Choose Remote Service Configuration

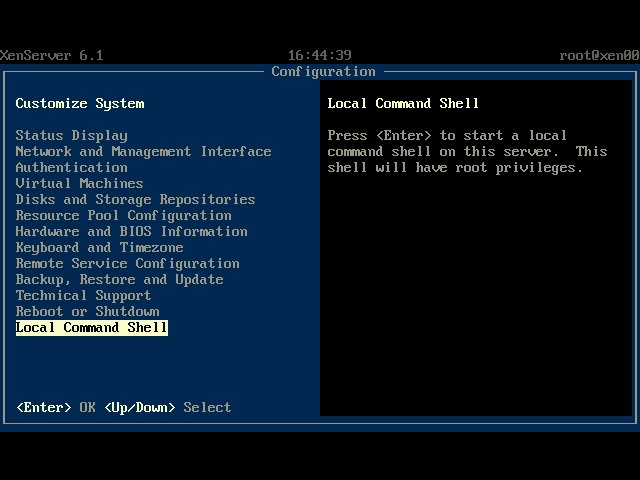(x=127, y=263)
